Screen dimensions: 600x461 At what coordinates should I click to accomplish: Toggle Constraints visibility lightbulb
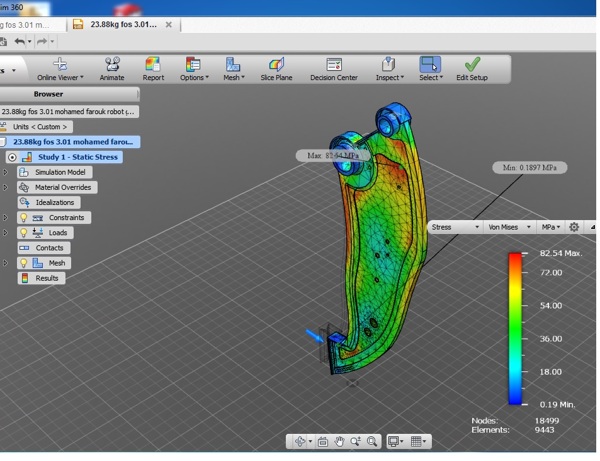click(24, 218)
